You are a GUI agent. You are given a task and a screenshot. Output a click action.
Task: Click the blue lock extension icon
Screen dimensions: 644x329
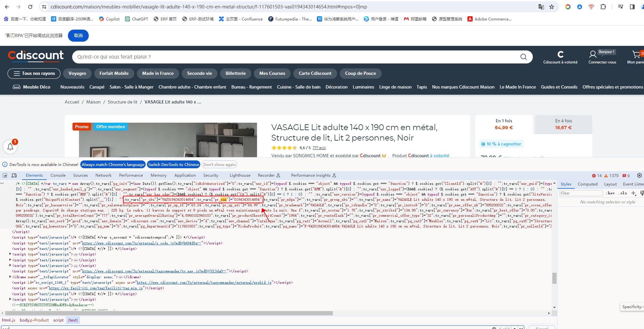(x=580, y=7)
